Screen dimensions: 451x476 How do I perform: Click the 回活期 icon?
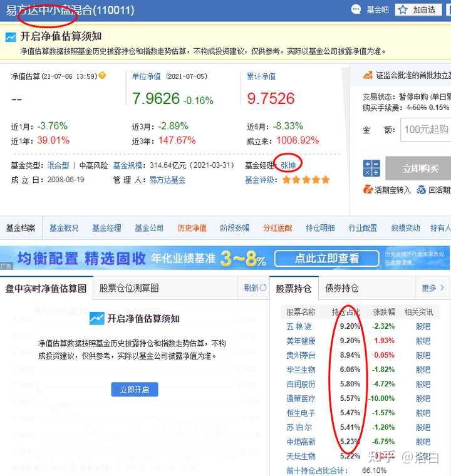click(421, 190)
